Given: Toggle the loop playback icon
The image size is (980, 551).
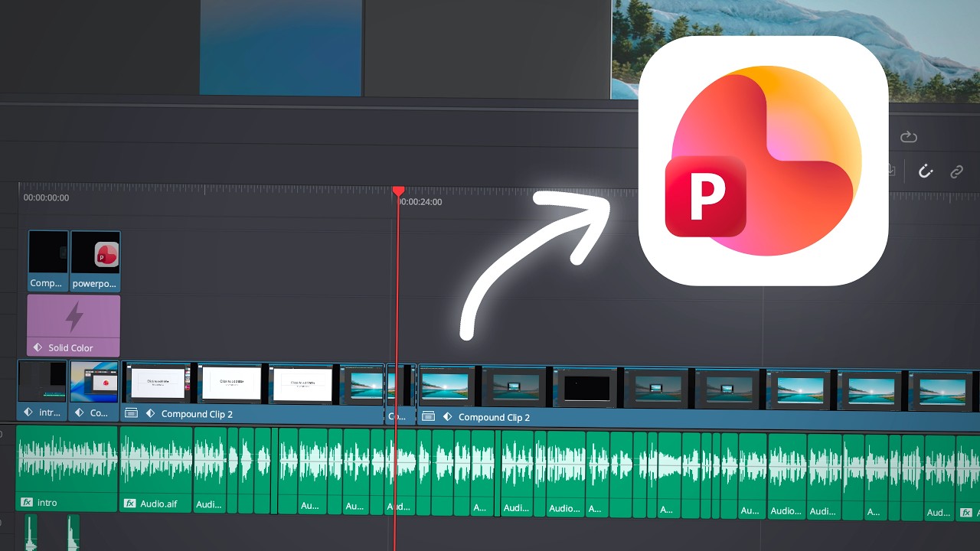Looking at the screenshot, I should coord(909,137).
